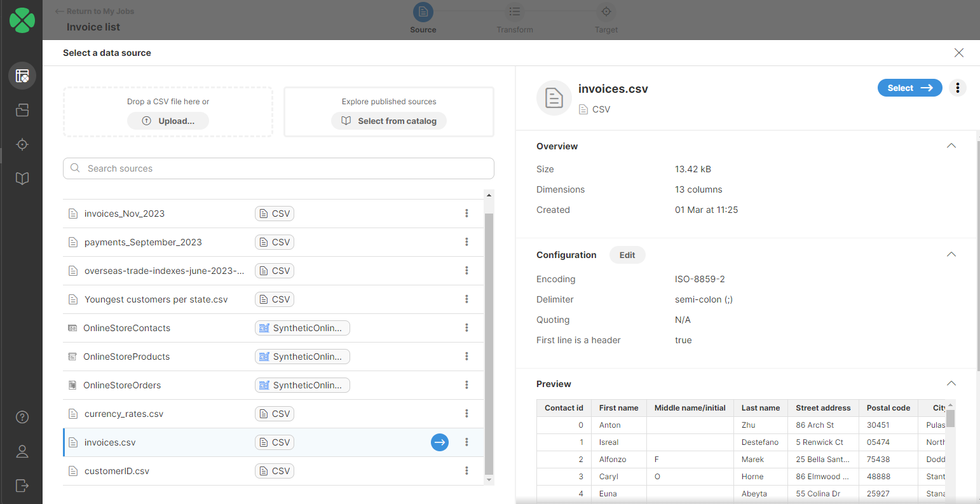Viewport: 980px width, 504px height.
Task: Click the Upload button
Action: (x=168, y=121)
